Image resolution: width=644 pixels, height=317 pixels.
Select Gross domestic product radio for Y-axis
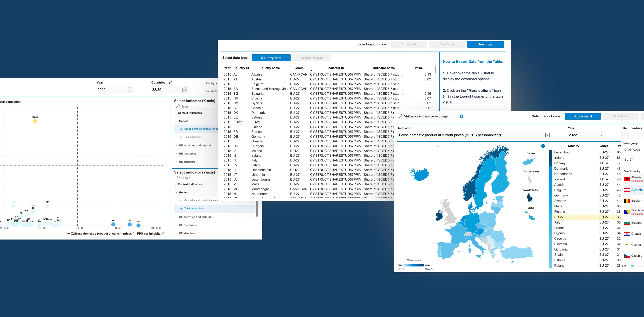pyautogui.click(x=181, y=200)
